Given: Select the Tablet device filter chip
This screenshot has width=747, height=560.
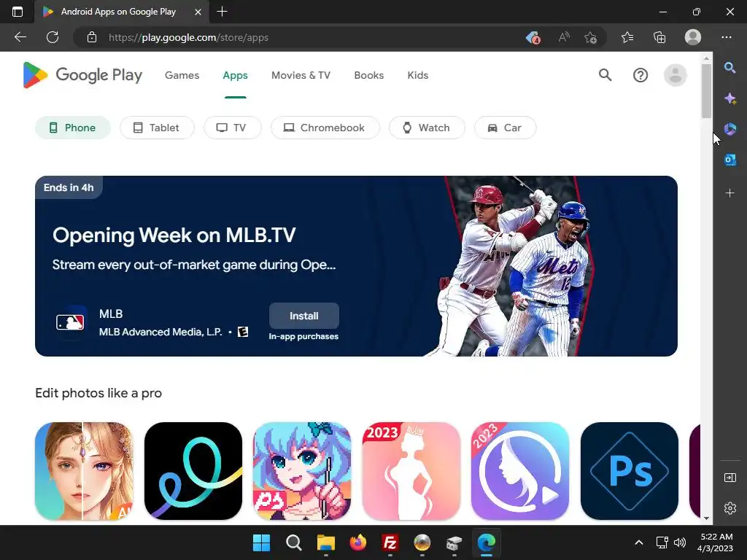Looking at the screenshot, I should click(157, 128).
